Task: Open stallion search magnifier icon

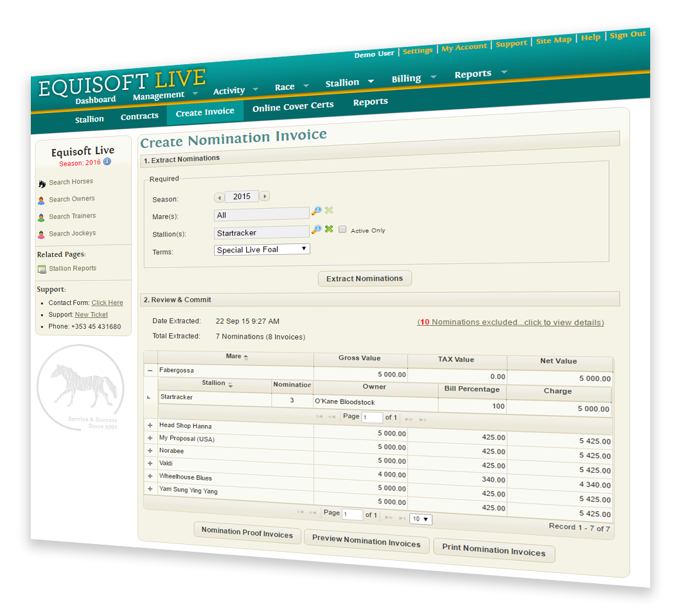Action: [x=317, y=229]
